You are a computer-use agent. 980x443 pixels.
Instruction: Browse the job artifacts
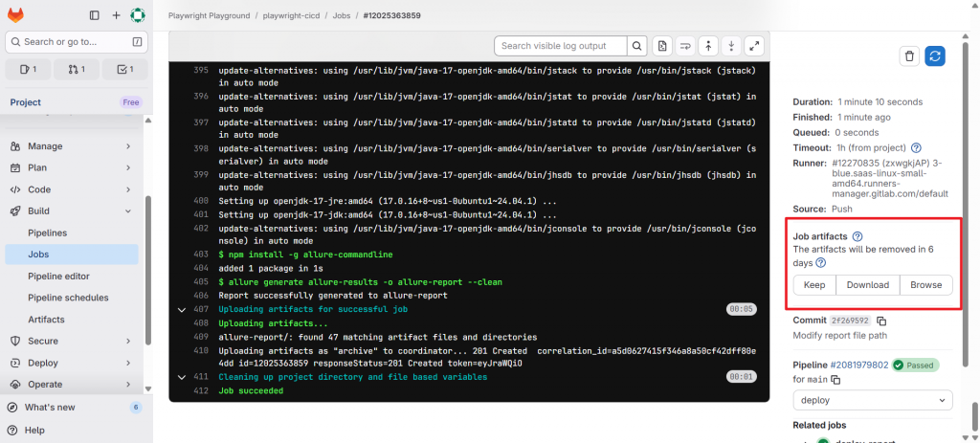[x=925, y=285]
